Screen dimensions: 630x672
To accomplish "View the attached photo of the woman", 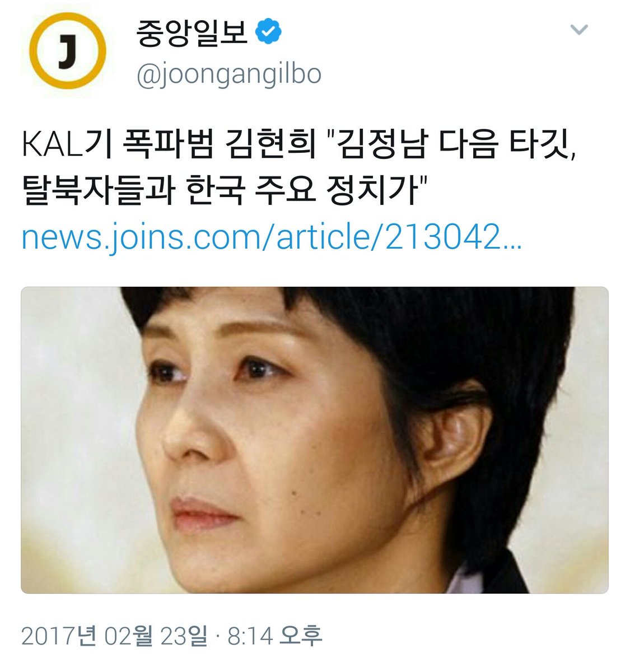I will point(315,440).
